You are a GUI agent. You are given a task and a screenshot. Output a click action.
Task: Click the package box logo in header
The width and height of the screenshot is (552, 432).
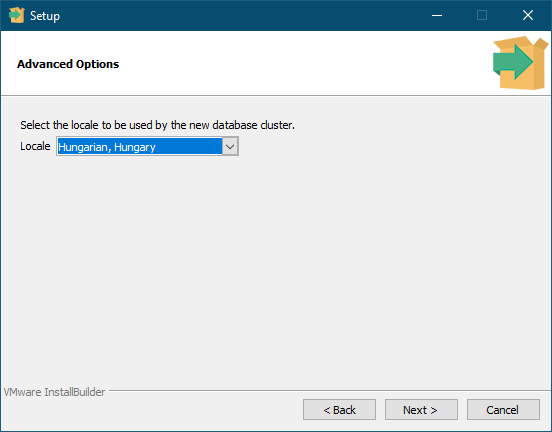[x=520, y=63]
